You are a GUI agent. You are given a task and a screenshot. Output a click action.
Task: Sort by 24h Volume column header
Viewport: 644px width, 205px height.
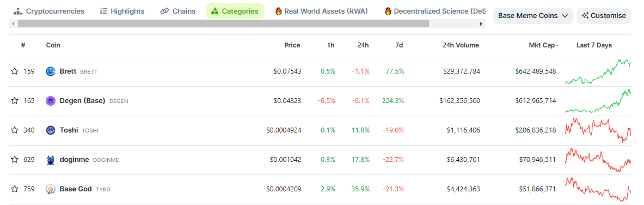(461, 45)
